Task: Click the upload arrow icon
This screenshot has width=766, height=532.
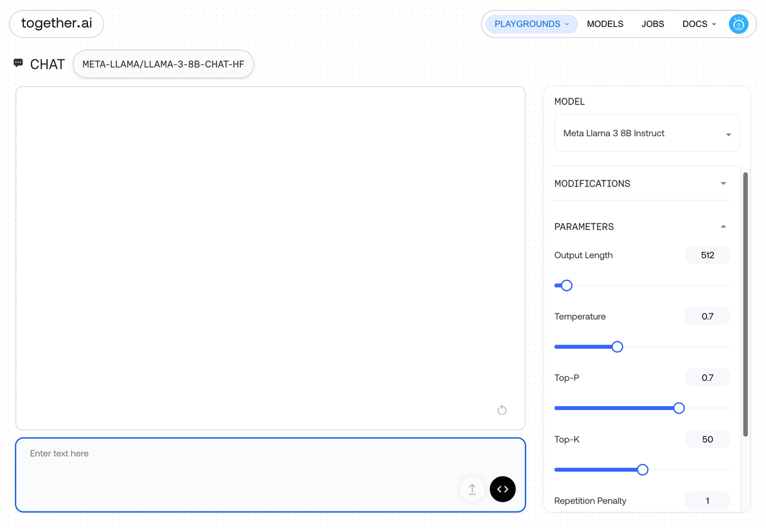Action: click(472, 489)
